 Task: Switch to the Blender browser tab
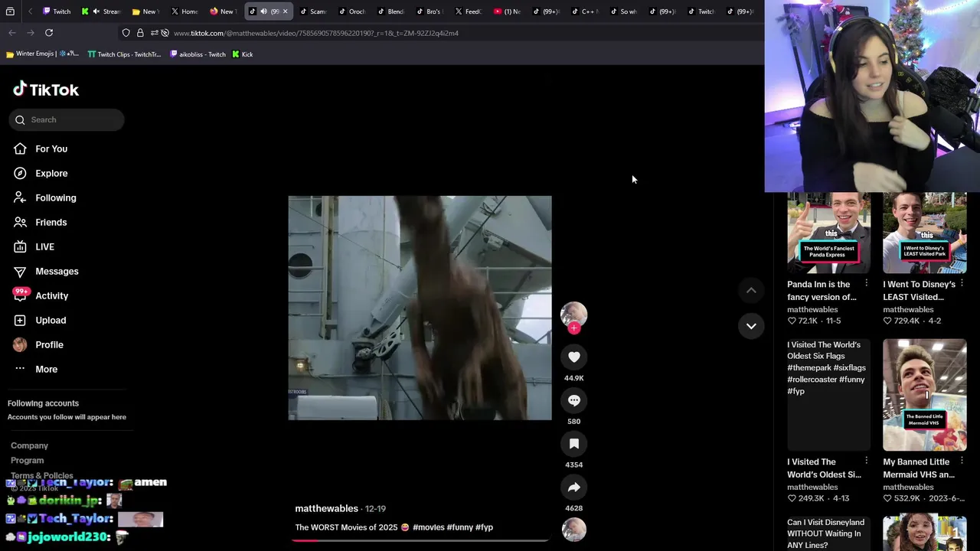[x=391, y=11]
